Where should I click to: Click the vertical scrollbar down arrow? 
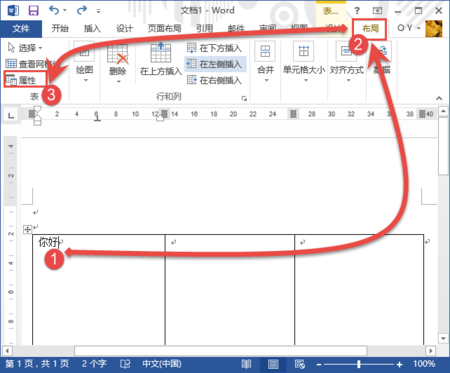tap(443, 339)
